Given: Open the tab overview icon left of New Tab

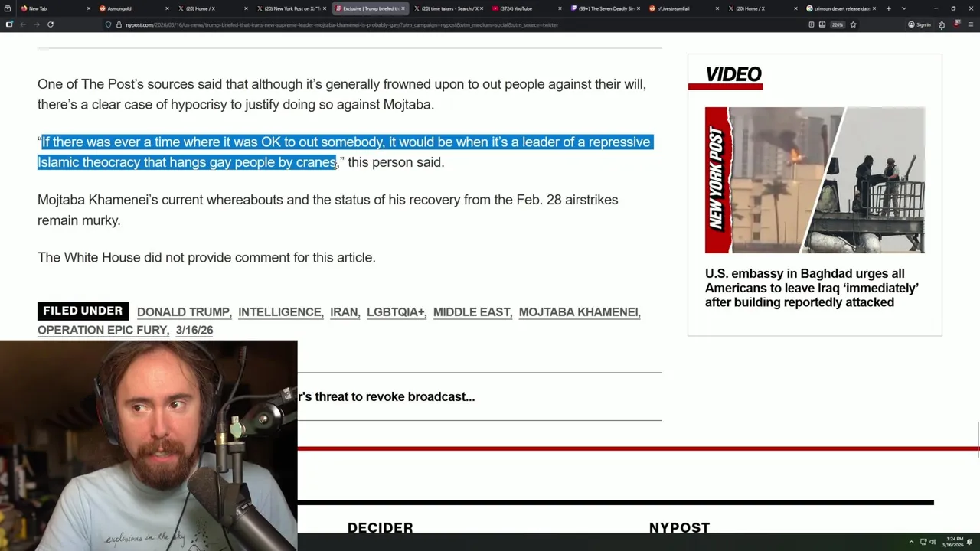Looking at the screenshot, I should (x=7, y=8).
